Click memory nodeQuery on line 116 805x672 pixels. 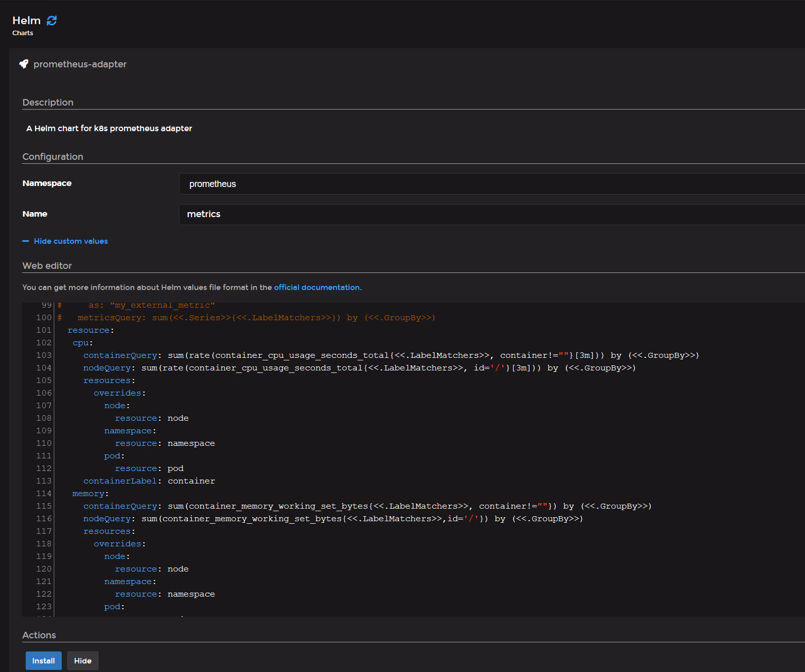[x=333, y=519]
